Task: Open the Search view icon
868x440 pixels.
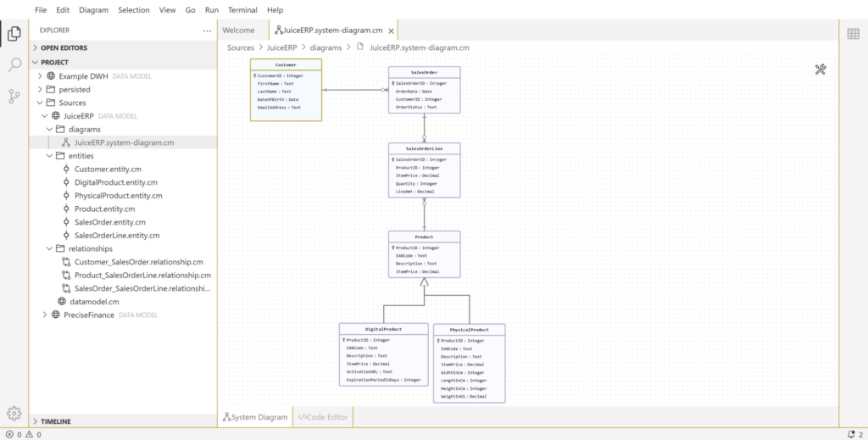Action: [14, 65]
